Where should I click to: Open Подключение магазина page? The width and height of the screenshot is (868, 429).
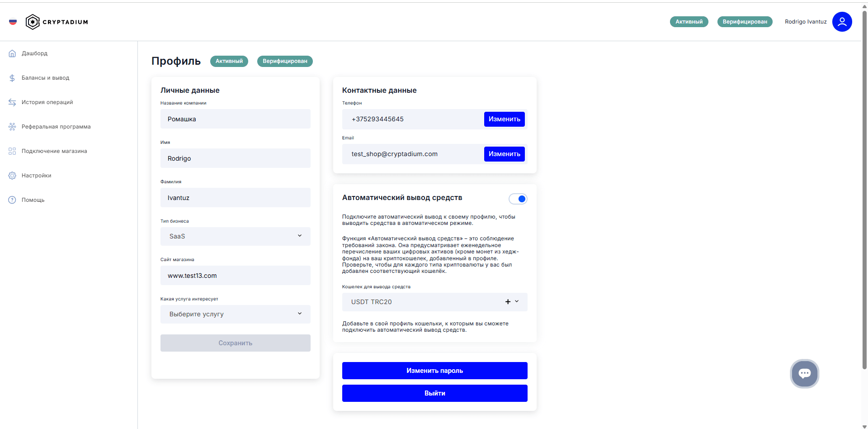54,151
